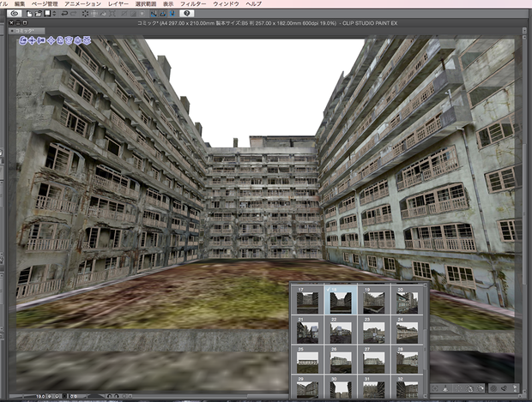Select camera preset thumbnail 23
This screenshot has height=402, width=532.
pyautogui.click(x=373, y=329)
